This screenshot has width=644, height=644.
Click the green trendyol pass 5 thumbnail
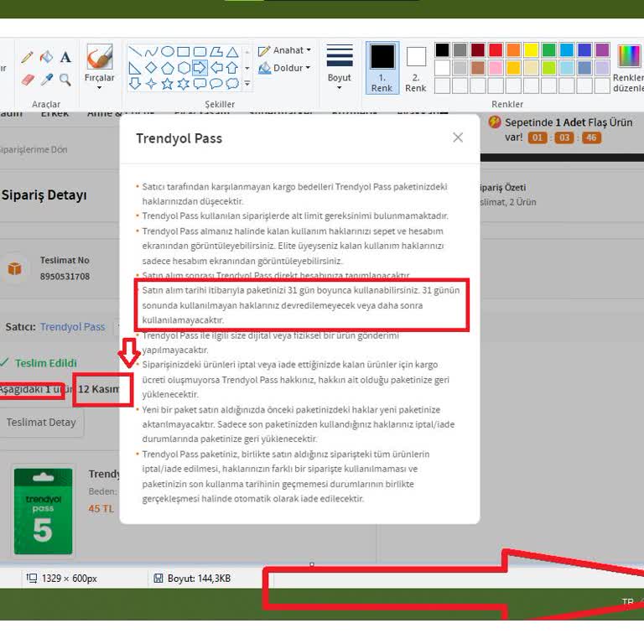pyautogui.click(x=43, y=511)
